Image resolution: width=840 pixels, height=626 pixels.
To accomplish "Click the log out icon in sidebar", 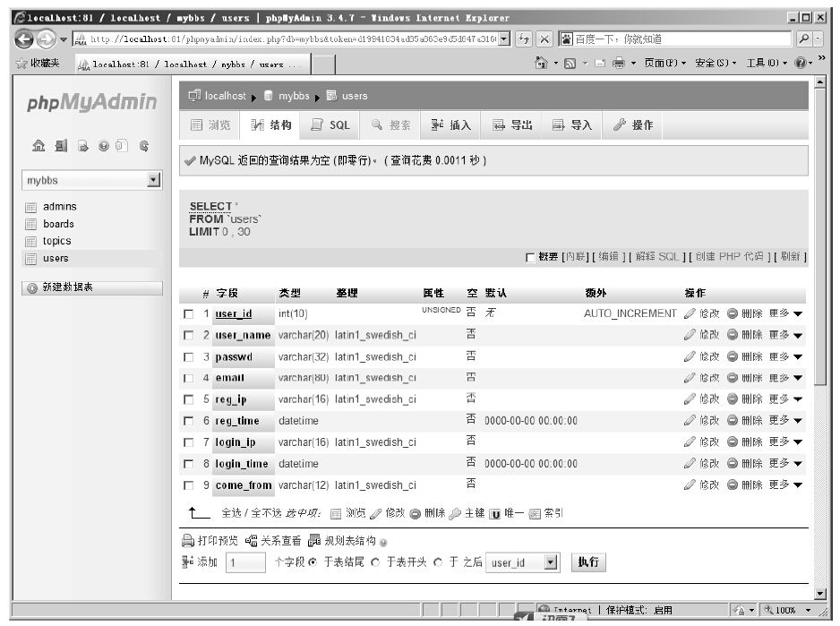I will pos(61,146).
